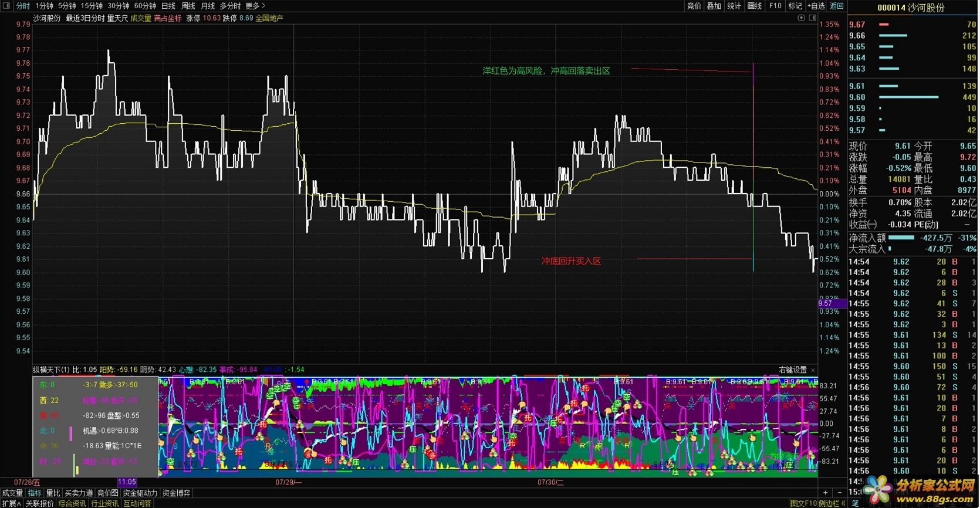The image size is (980, 508).
Task: Click the 标记 mark button
Action: click(795, 6)
